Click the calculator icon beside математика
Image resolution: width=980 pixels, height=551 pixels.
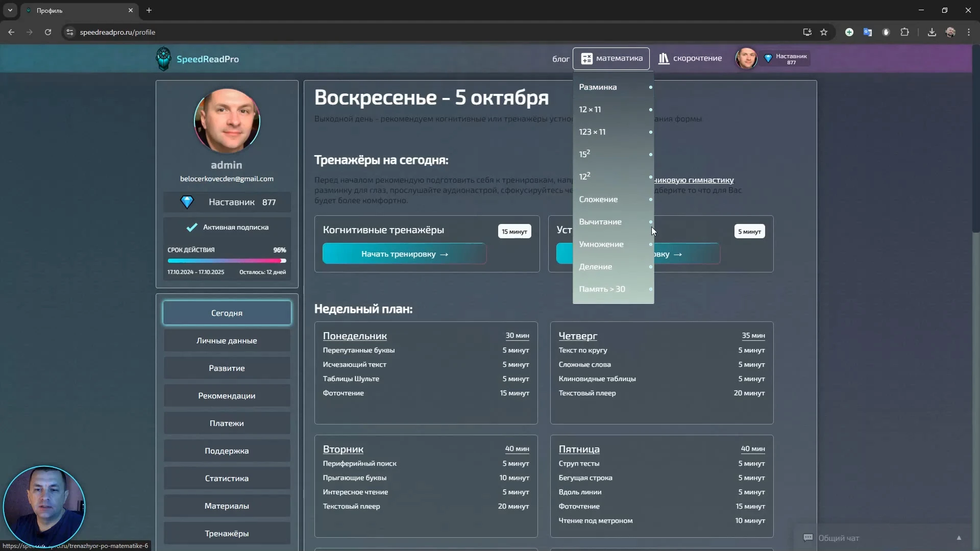coord(587,59)
